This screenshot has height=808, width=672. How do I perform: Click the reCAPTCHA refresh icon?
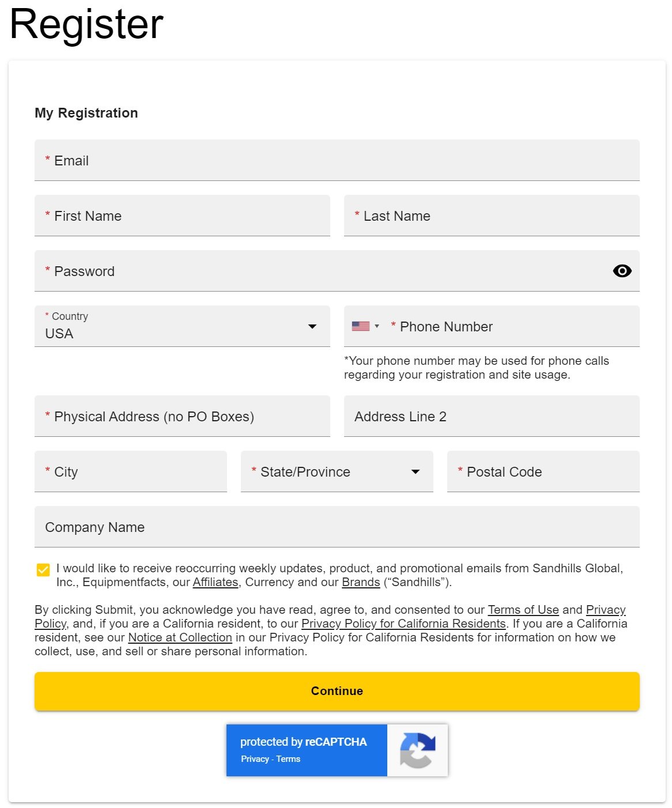(x=417, y=749)
